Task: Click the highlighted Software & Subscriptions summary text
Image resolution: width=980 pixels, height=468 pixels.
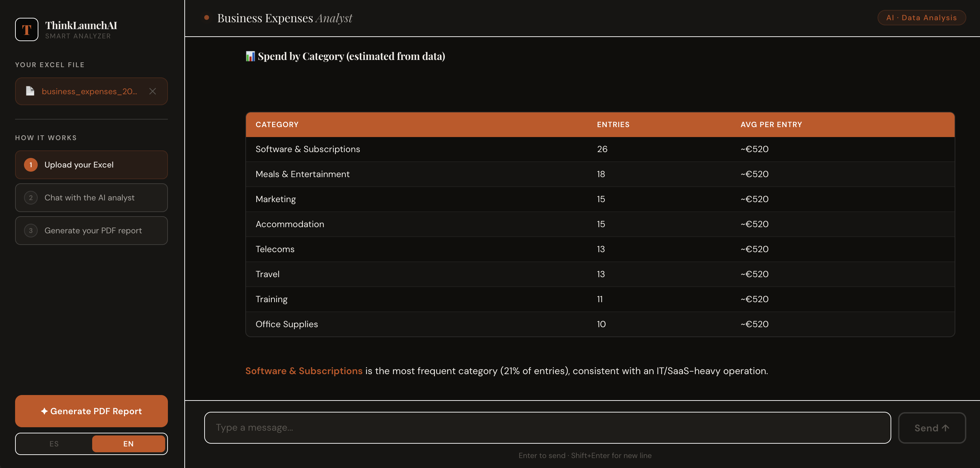Action: point(304,371)
